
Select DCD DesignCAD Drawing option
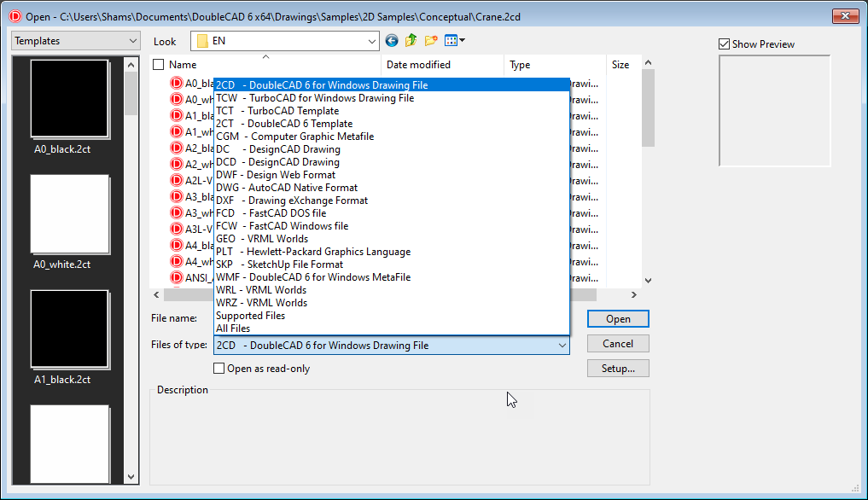[392, 161]
